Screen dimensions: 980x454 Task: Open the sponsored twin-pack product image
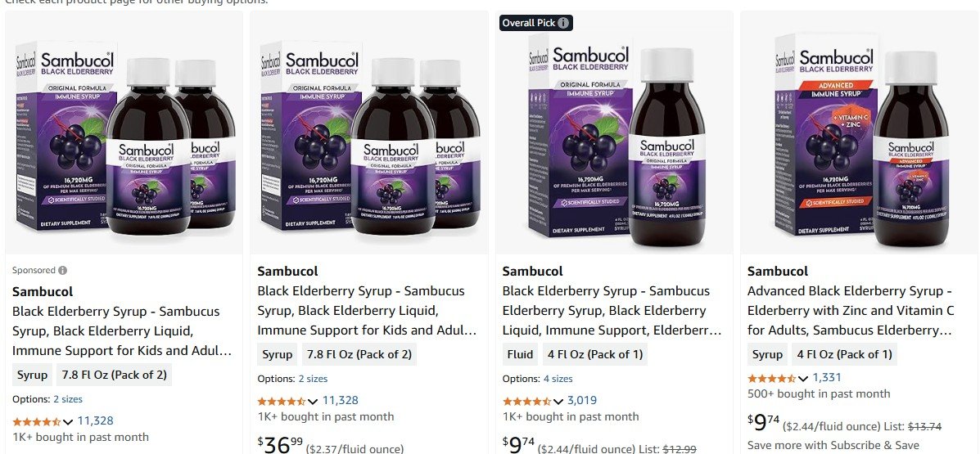pos(124,135)
